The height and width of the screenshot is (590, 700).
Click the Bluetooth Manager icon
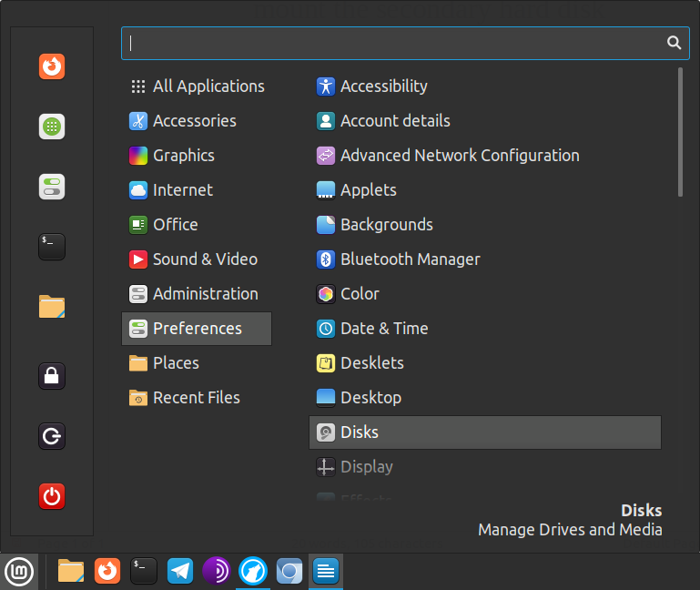[326, 259]
